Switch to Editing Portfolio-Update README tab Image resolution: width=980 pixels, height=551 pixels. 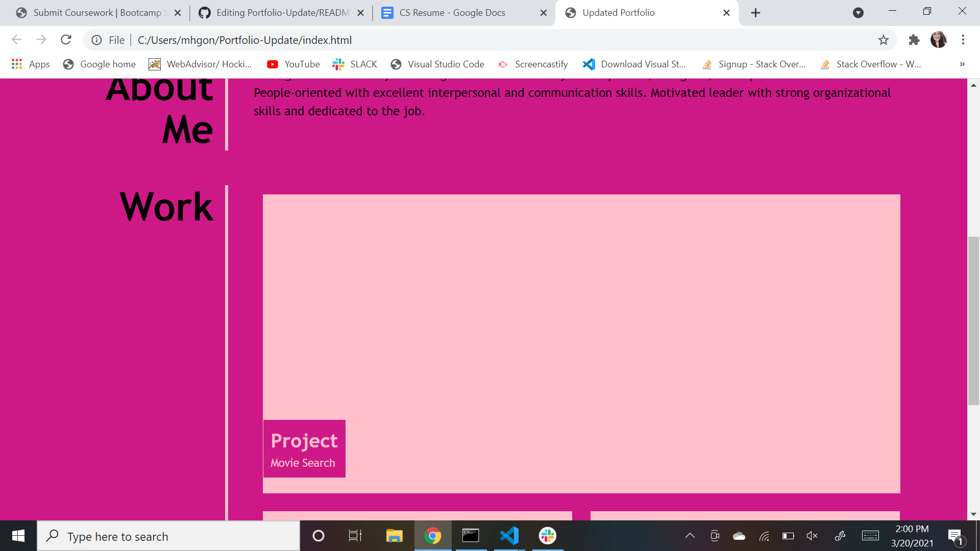coord(282,13)
